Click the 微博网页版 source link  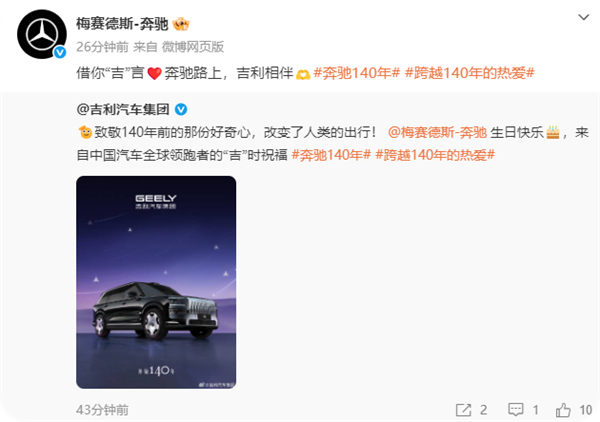[x=193, y=47]
